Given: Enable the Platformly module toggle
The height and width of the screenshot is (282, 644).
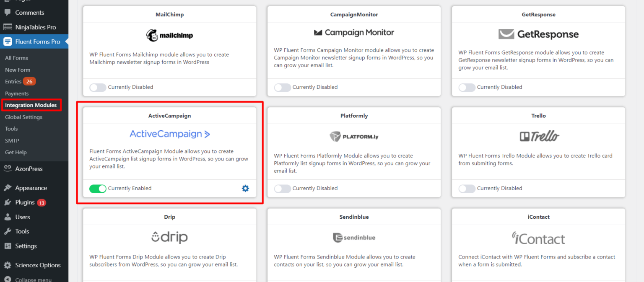Looking at the screenshot, I should [x=282, y=189].
